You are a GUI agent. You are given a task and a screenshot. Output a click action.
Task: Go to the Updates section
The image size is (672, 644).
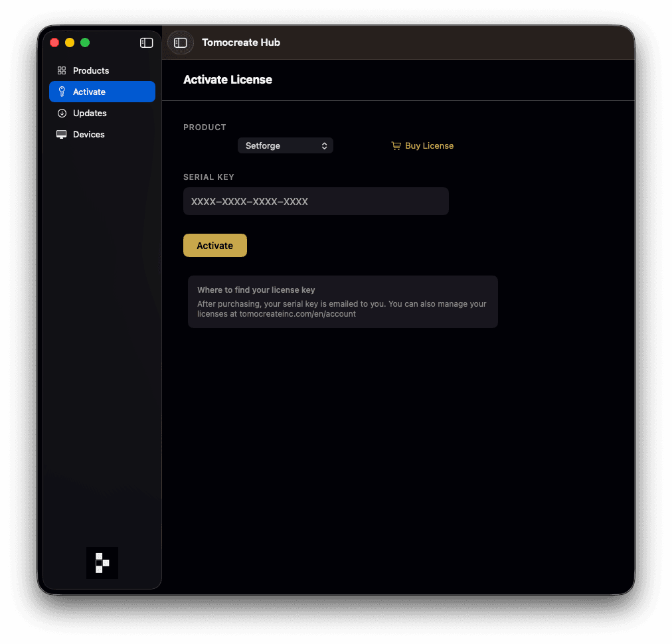point(102,113)
